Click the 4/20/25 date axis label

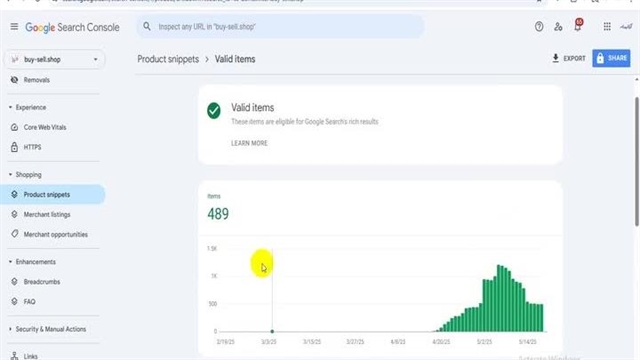click(x=441, y=342)
